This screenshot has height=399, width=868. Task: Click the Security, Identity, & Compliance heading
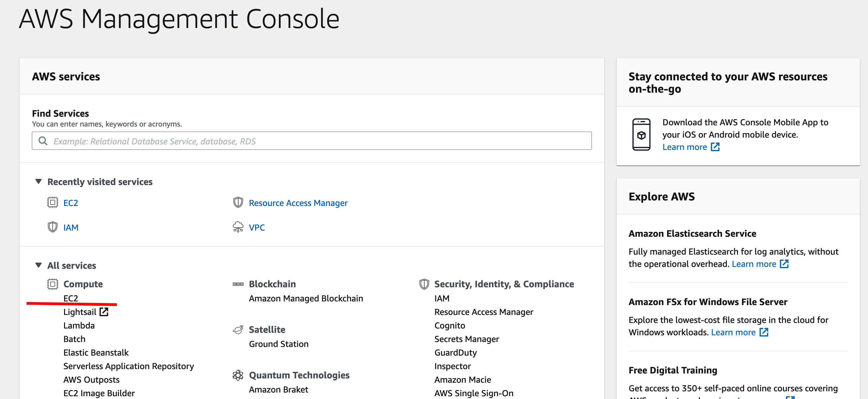click(x=504, y=284)
